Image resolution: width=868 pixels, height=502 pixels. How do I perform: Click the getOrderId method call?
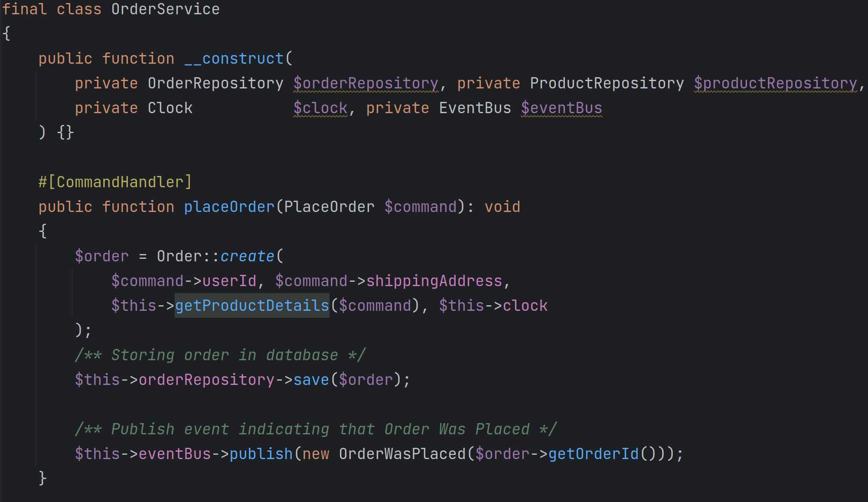(x=593, y=454)
